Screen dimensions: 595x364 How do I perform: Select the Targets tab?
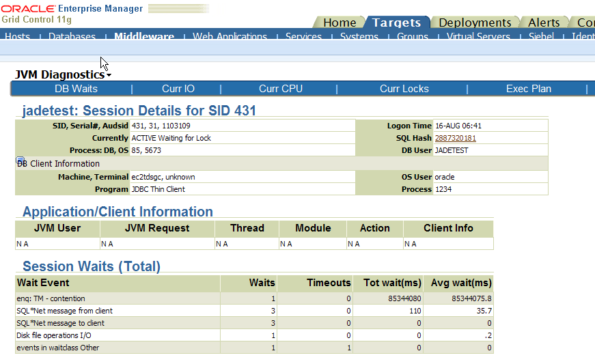pos(396,23)
